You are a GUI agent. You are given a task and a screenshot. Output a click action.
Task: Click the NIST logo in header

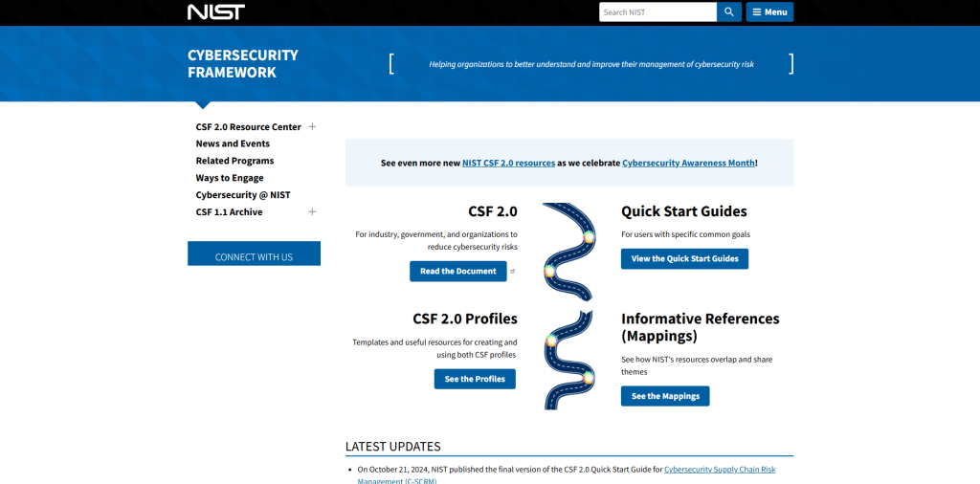[216, 11]
